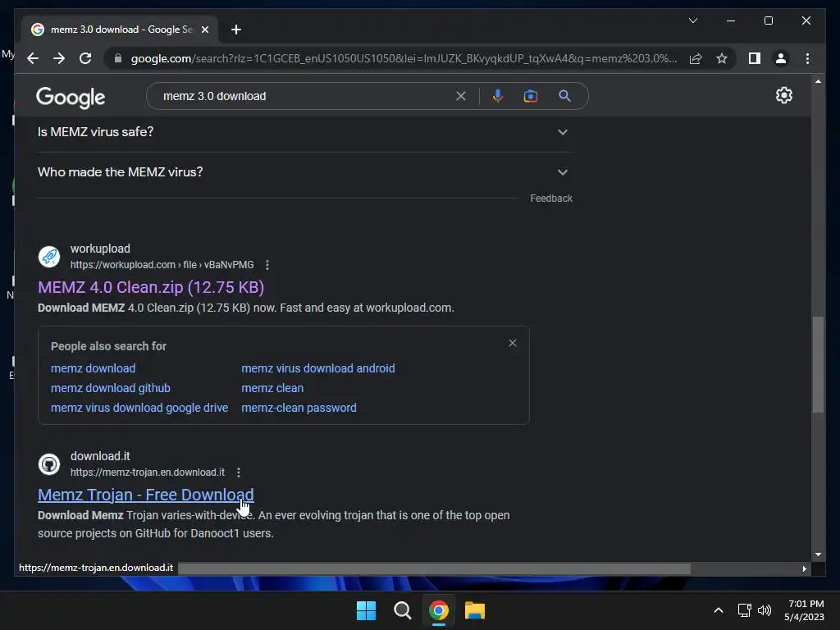
Task: Close the memz 3.0 download tab
Action: click(x=204, y=30)
